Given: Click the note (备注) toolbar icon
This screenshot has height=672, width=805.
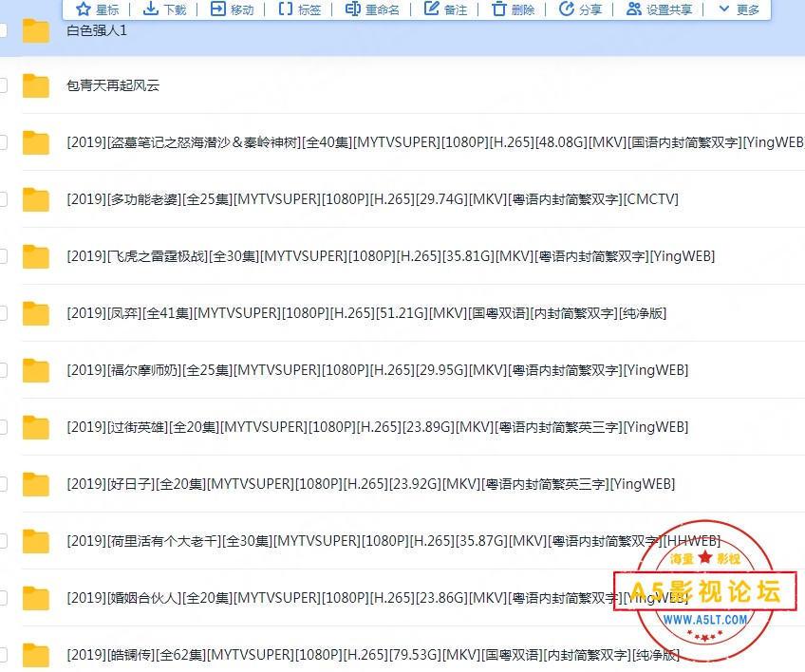Looking at the screenshot, I should [x=431, y=9].
